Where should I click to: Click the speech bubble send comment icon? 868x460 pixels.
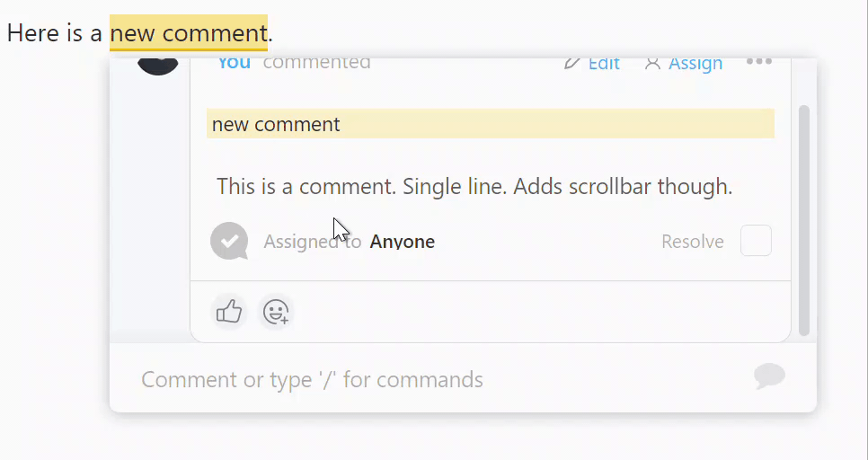click(769, 376)
